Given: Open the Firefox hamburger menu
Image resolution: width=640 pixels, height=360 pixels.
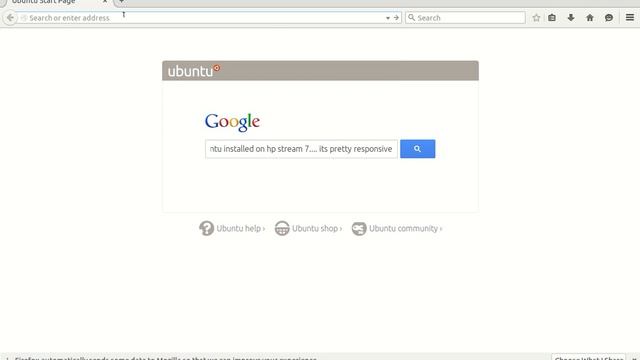Looking at the screenshot, I should [630, 18].
